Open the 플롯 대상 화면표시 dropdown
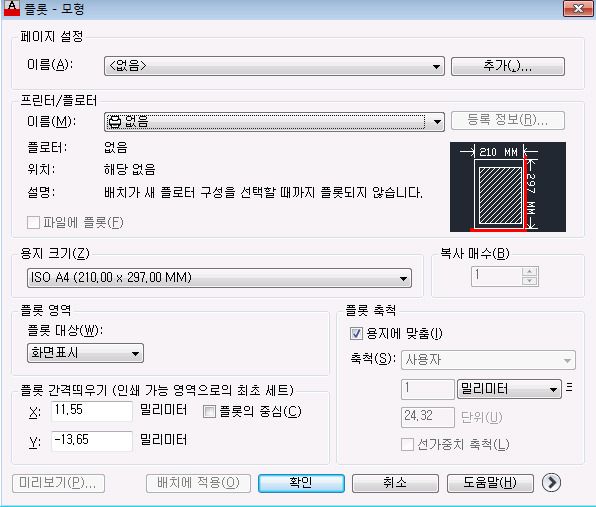 [x=85, y=353]
